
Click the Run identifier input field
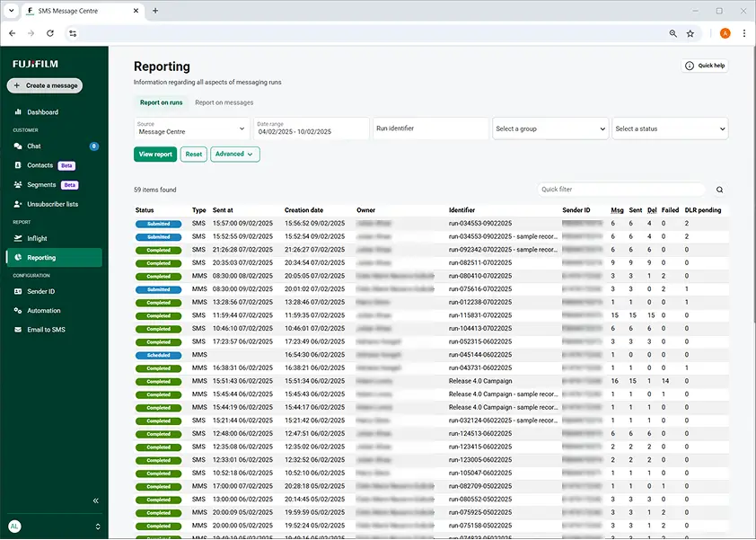pos(430,128)
